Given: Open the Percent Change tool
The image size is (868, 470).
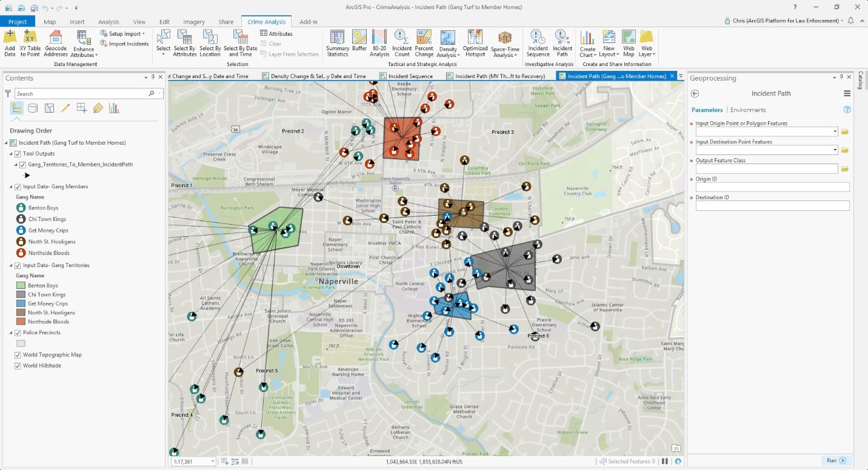Looking at the screenshot, I should [424, 43].
